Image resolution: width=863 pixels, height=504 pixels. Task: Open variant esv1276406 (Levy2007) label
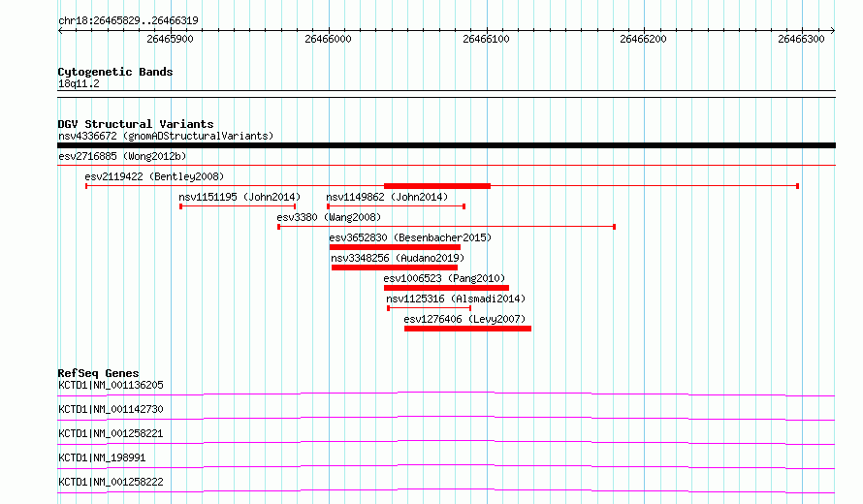click(464, 319)
